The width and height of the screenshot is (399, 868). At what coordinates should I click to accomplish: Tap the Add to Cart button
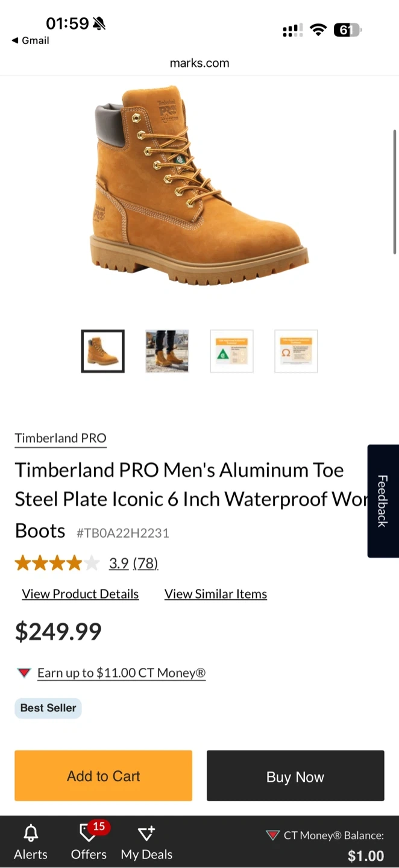[x=104, y=776]
